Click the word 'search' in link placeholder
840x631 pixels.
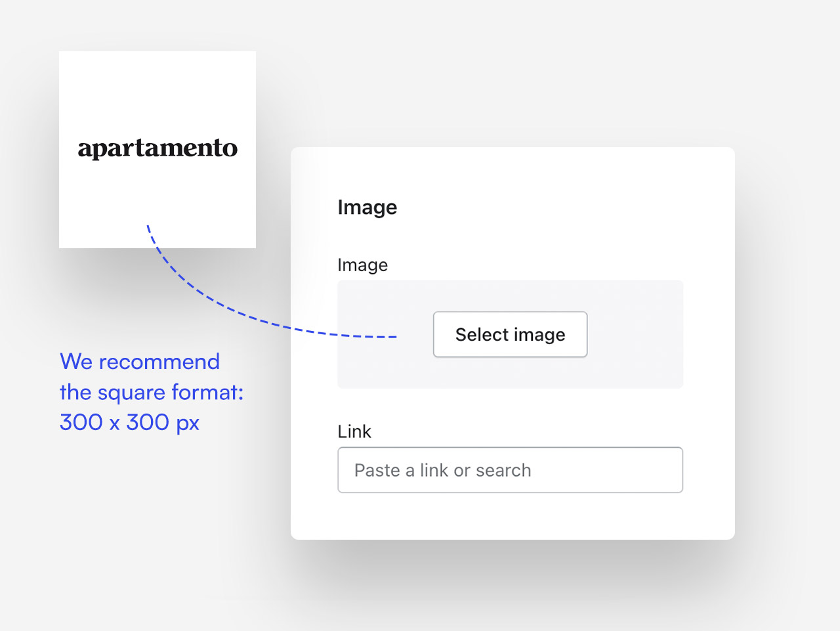pos(503,471)
